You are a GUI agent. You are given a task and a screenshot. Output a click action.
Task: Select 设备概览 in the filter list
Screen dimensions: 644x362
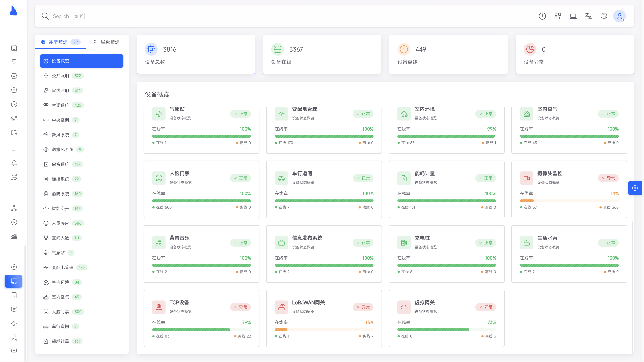[82, 61]
